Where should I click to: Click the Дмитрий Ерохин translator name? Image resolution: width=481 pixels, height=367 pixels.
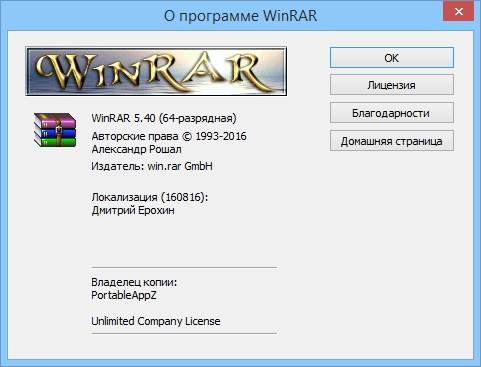pyautogui.click(x=133, y=210)
